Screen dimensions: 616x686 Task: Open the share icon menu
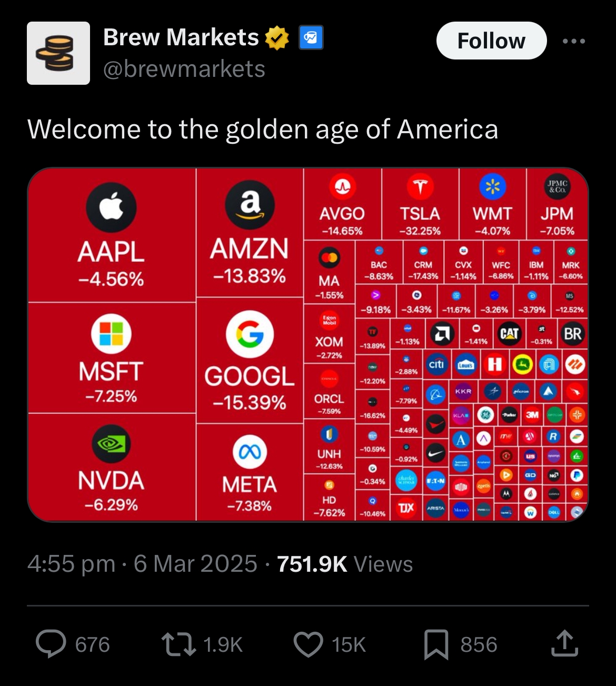coord(565,643)
